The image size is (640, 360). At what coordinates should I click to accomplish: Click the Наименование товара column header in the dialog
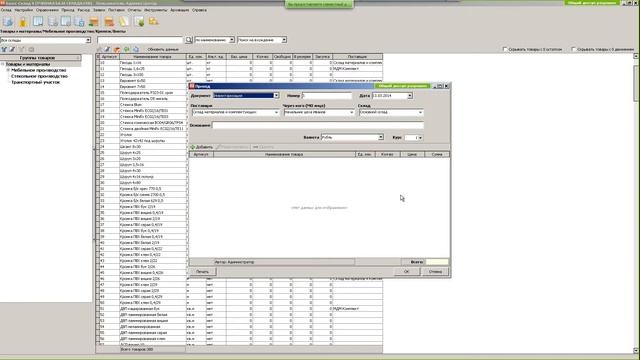click(x=284, y=154)
